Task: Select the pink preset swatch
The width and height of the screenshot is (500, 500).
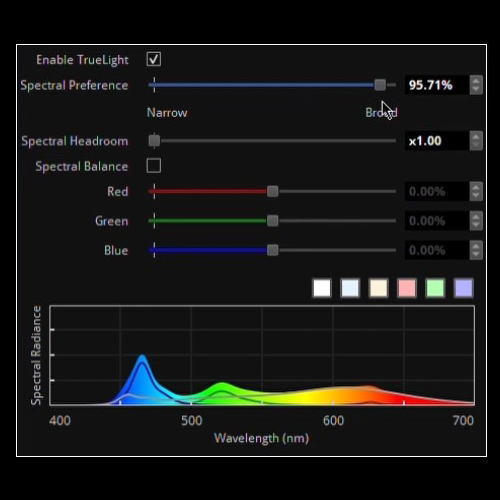Action: tap(407, 288)
